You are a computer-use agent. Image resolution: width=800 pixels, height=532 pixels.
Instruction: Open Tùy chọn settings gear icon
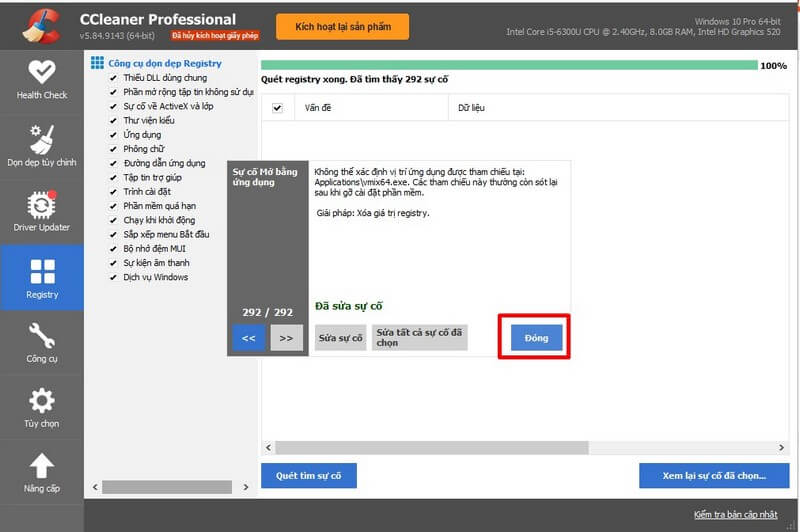point(42,401)
